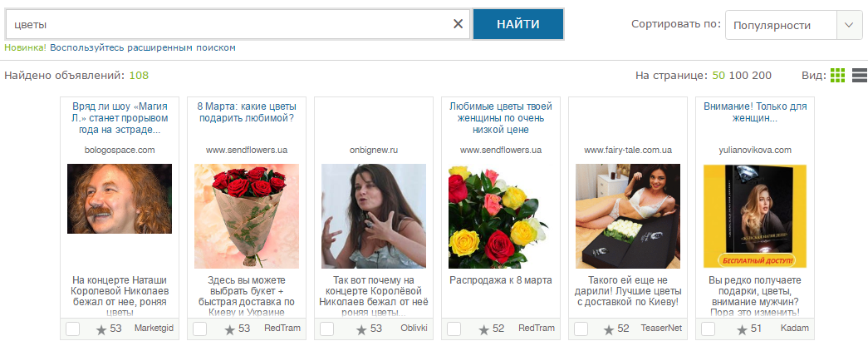
Task: Clear the search field with the X icon
Action: pos(458,24)
